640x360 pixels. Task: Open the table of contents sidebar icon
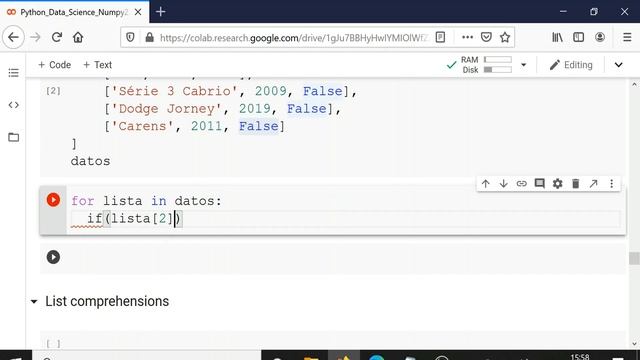(13, 73)
